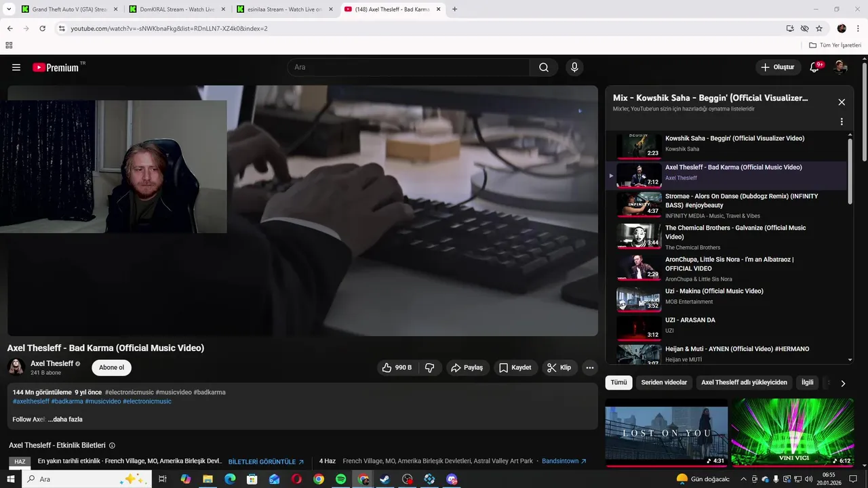Start voice search with microphone icon
Image resolution: width=868 pixels, height=488 pixels.
(x=574, y=67)
